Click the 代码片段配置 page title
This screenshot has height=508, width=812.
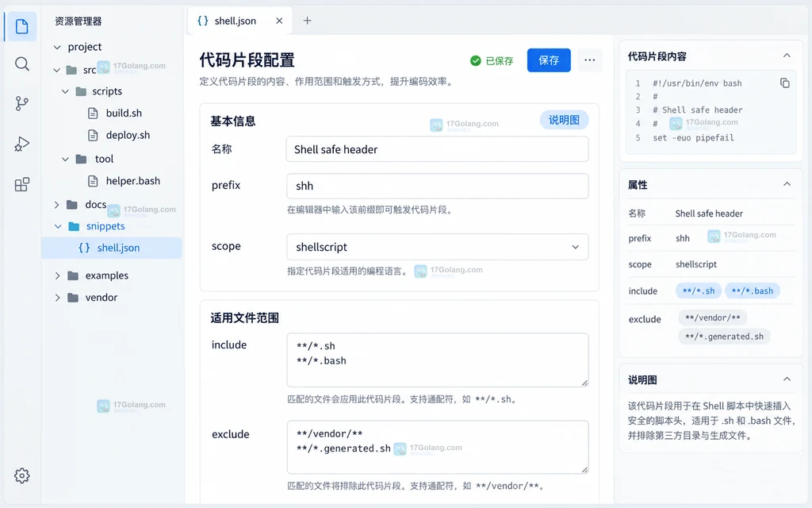tap(247, 60)
